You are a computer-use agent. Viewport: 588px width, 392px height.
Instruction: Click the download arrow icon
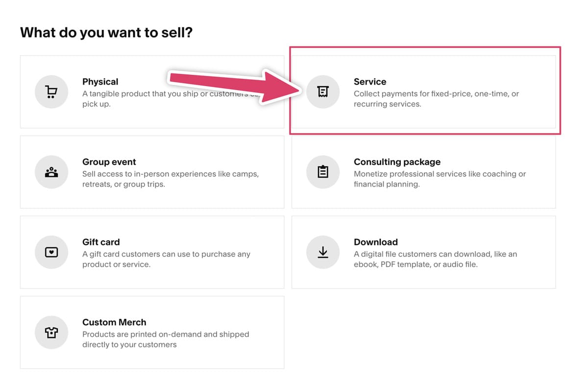pos(323,252)
